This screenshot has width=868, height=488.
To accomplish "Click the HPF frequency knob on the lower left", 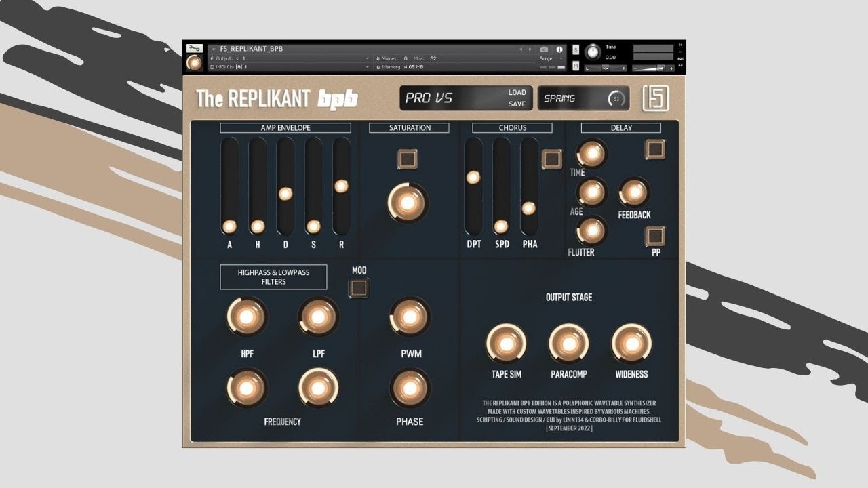I will tap(247, 388).
